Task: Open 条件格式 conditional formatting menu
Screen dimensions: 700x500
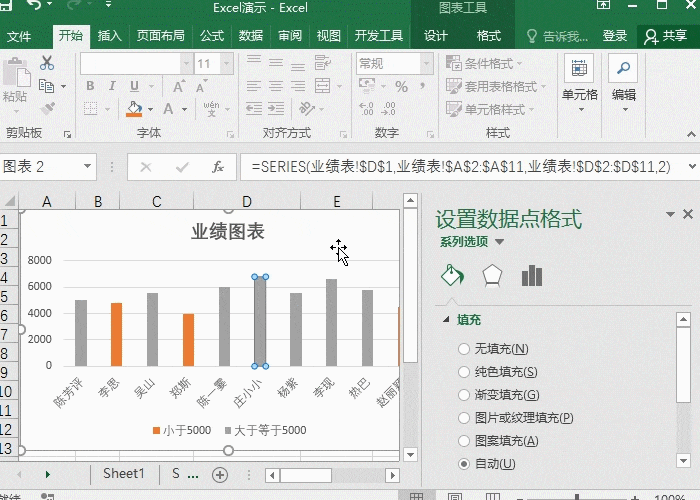Action: tap(484, 63)
